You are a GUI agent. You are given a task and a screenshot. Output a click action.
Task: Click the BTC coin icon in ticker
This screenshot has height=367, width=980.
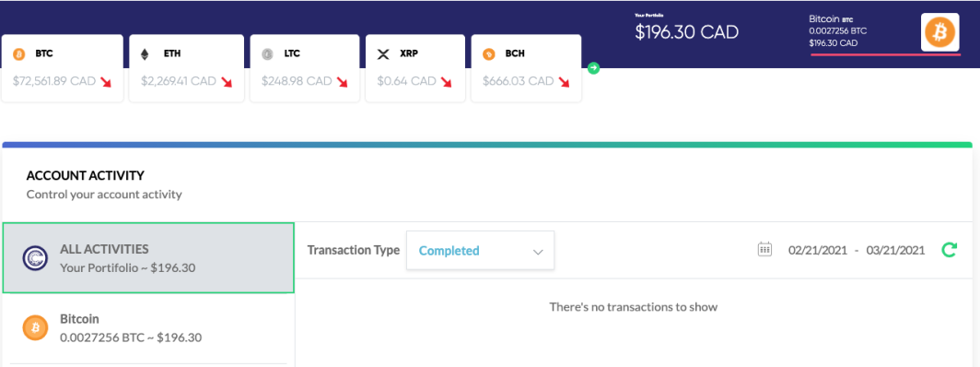click(19, 54)
